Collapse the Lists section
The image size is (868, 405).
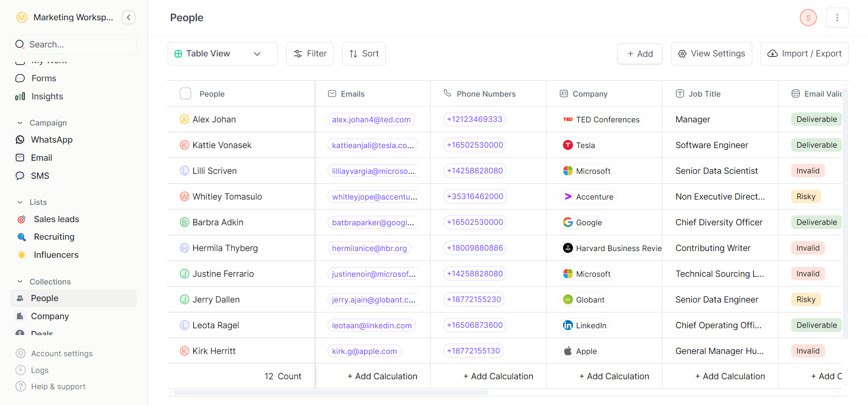[20, 202]
